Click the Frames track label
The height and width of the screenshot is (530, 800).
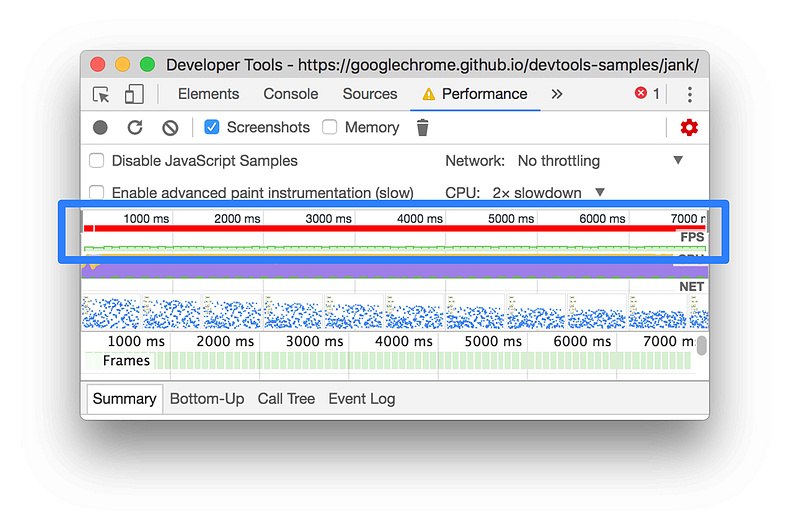pos(126,361)
